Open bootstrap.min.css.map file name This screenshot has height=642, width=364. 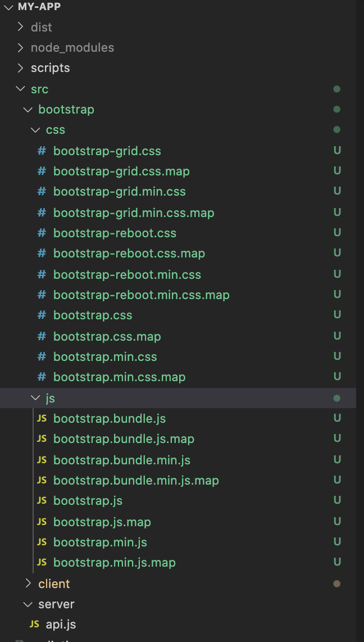click(x=120, y=377)
